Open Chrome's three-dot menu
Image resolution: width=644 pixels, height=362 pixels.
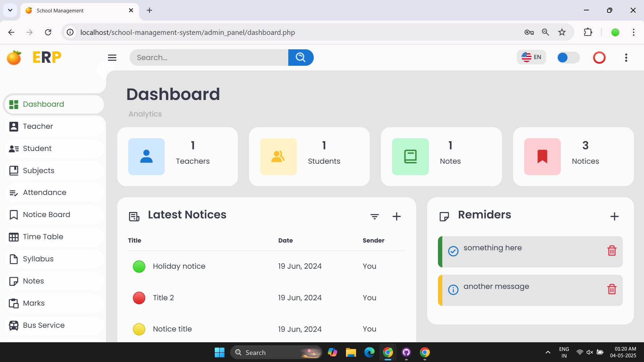tap(633, 32)
